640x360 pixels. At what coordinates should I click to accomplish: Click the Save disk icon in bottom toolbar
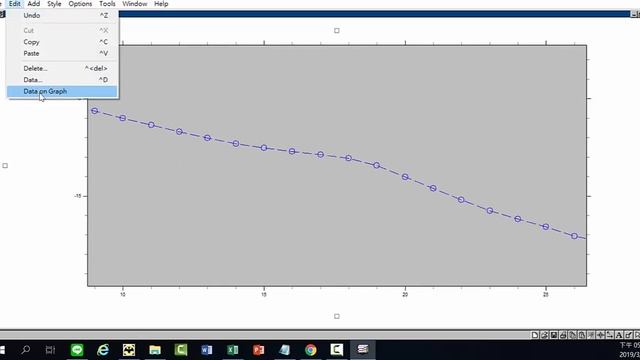point(553,335)
